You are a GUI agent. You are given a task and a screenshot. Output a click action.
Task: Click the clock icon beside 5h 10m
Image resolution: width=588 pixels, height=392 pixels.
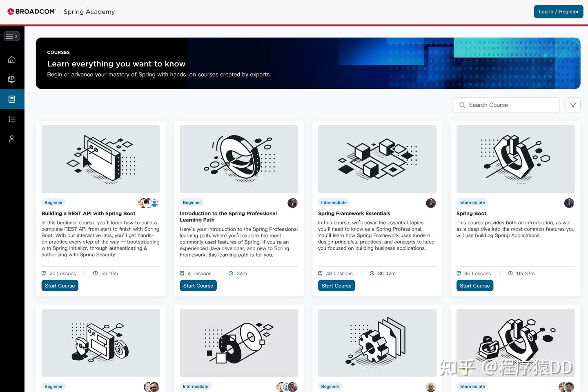click(x=96, y=273)
